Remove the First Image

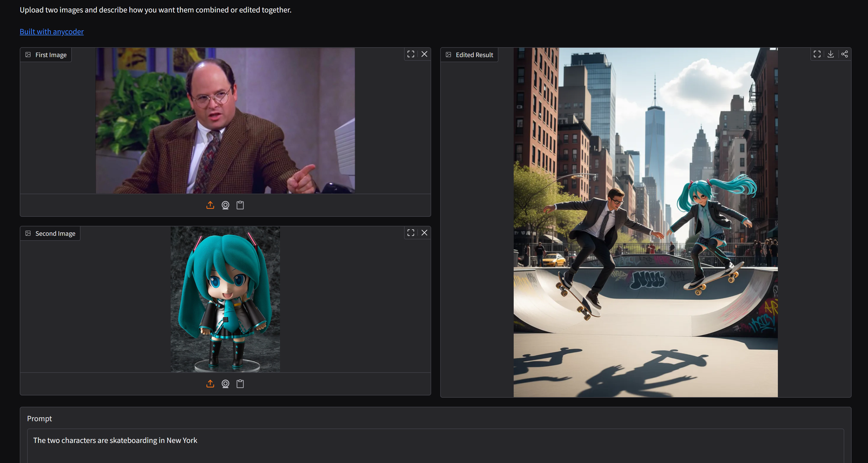(424, 54)
